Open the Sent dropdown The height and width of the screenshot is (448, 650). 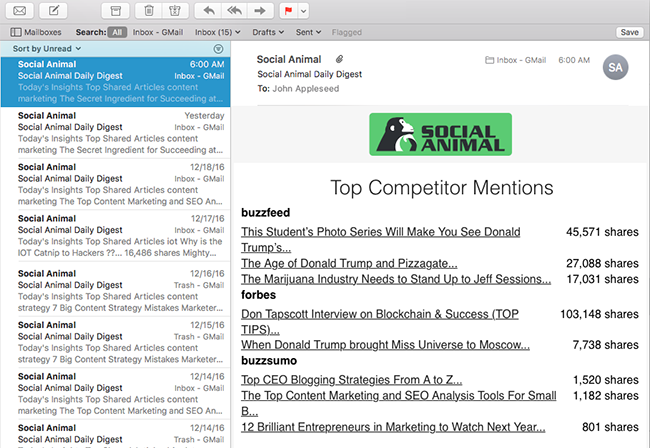[308, 32]
